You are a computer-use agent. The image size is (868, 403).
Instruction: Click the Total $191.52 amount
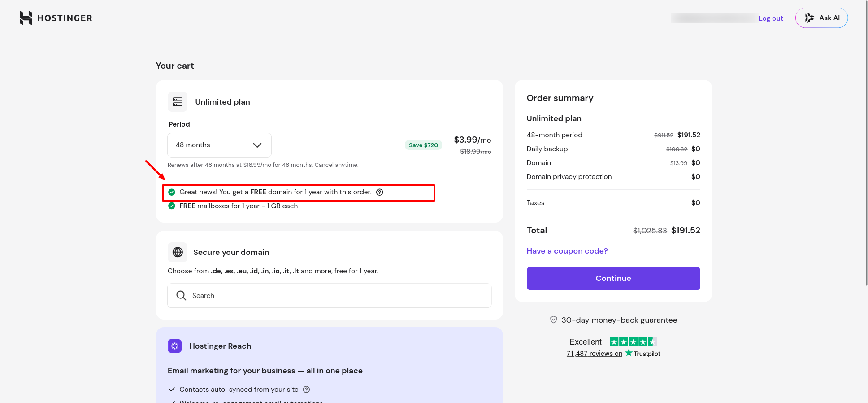(x=686, y=230)
